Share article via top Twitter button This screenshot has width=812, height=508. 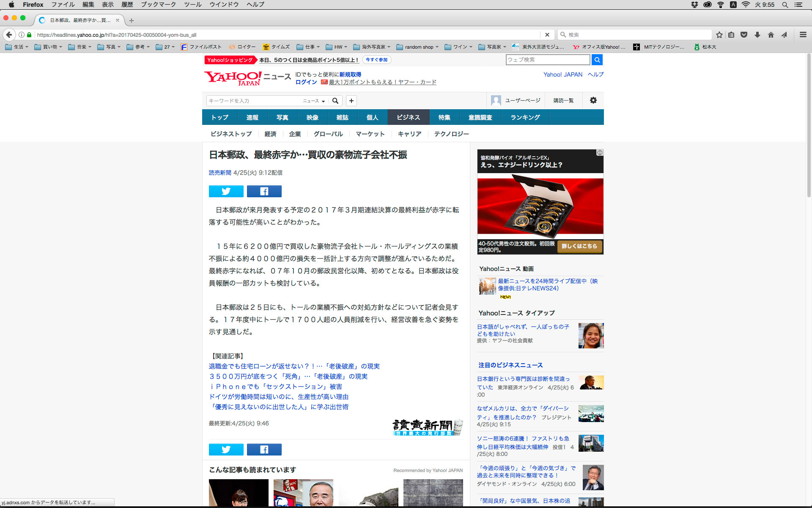[x=226, y=191]
